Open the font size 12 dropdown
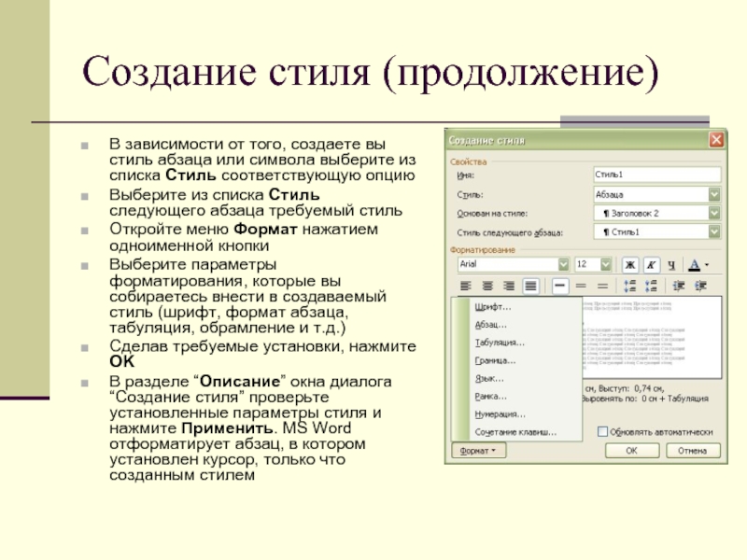This screenshot has width=747, height=560. point(605,264)
